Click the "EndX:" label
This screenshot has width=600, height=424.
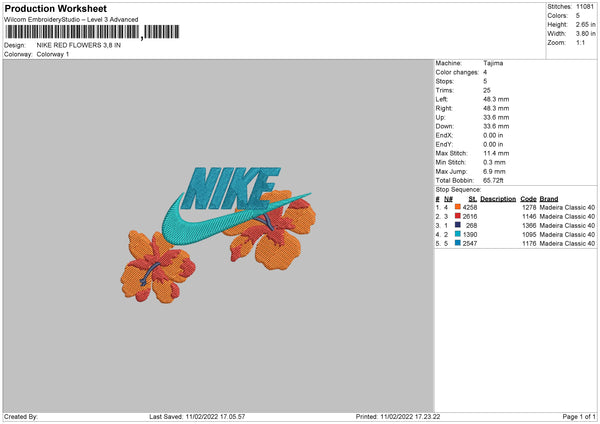[444, 135]
